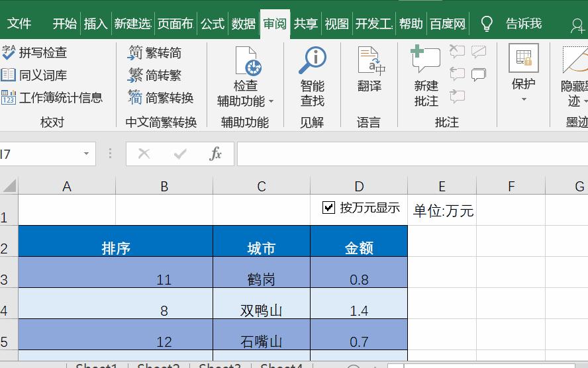
Task: Cancel entry with the formula bar X
Action: (144, 154)
